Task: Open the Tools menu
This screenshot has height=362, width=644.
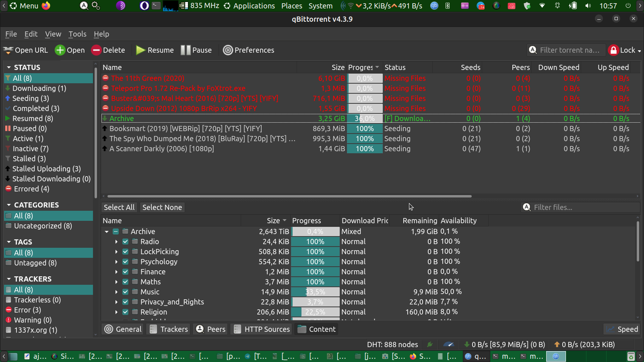Action: click(77, 34)
